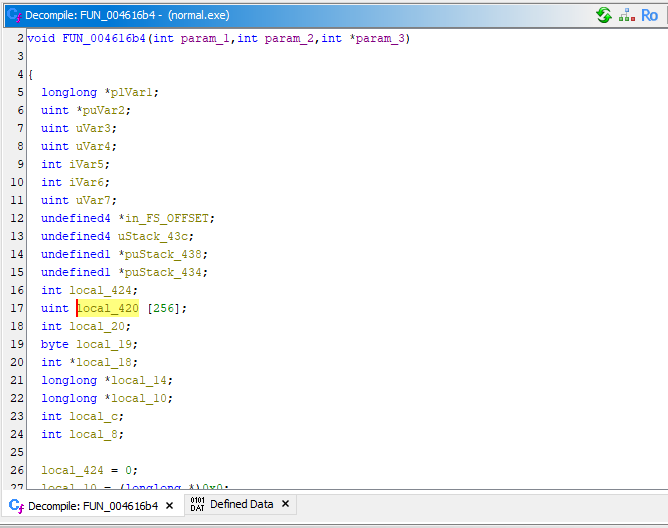The image size is (668, 528).
Task: Close the Defined Data tab
Action: (x=285, y=505)
